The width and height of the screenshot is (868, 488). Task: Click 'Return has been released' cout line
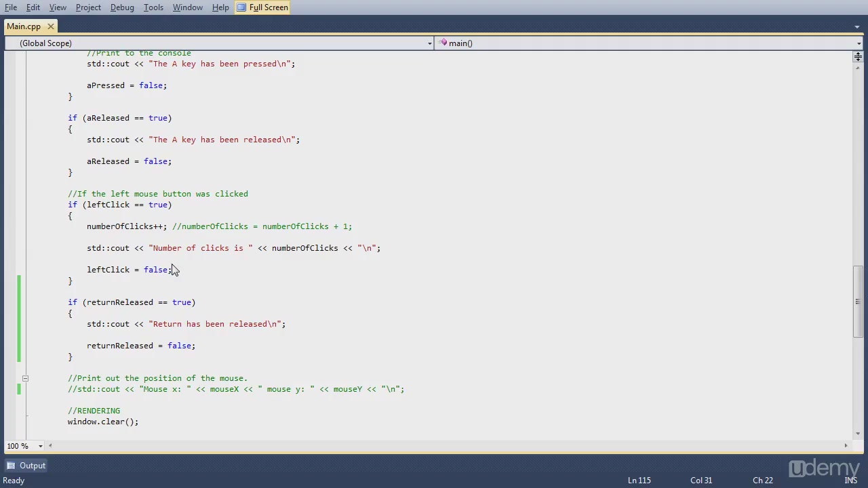click(x=186, y=324)
